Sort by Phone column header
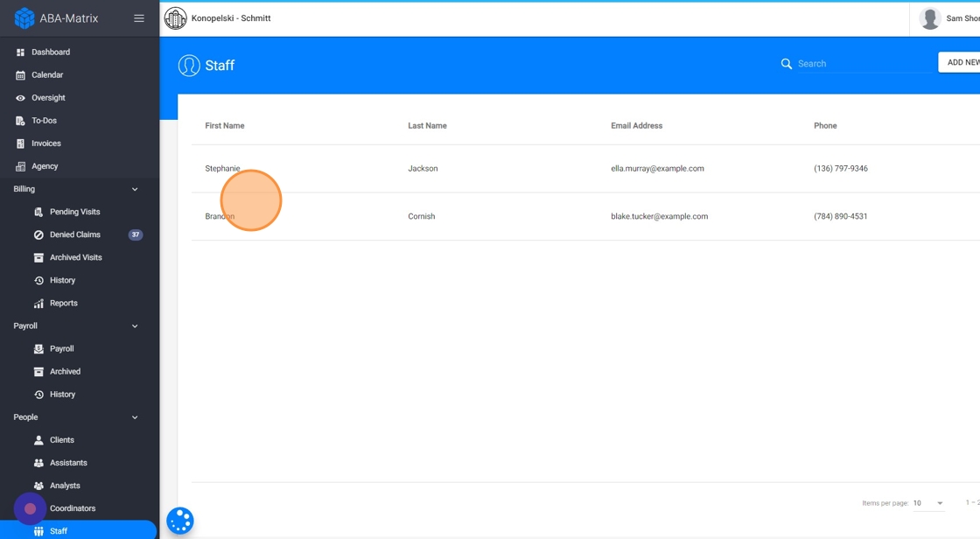 (x=825, y=126)
